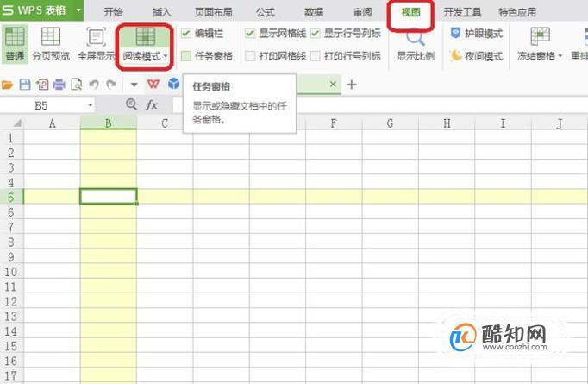The image size is (588, 384).
Task: Expand the WPS 表格 application menu arrow
Action: [x=78, y=10]
